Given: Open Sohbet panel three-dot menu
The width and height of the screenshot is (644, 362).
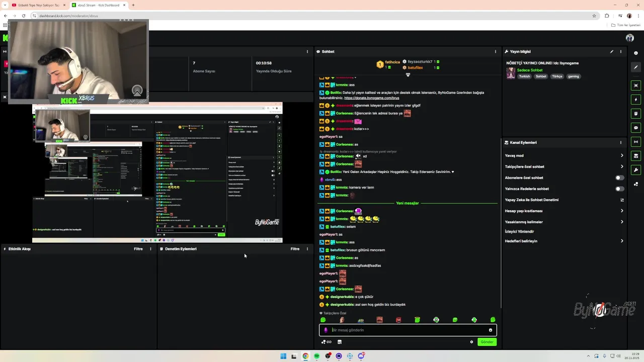Looking at the screenshot, I should pos(496,51).
